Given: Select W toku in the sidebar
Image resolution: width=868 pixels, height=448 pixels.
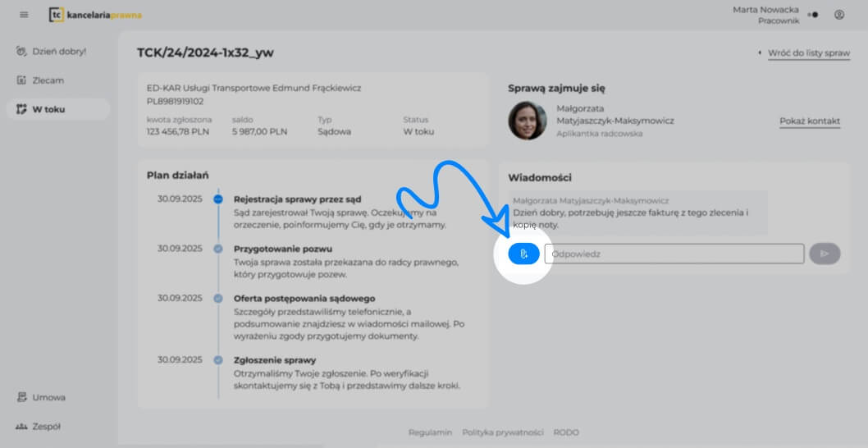Looking at the screenshot, I should pos(49,109).
